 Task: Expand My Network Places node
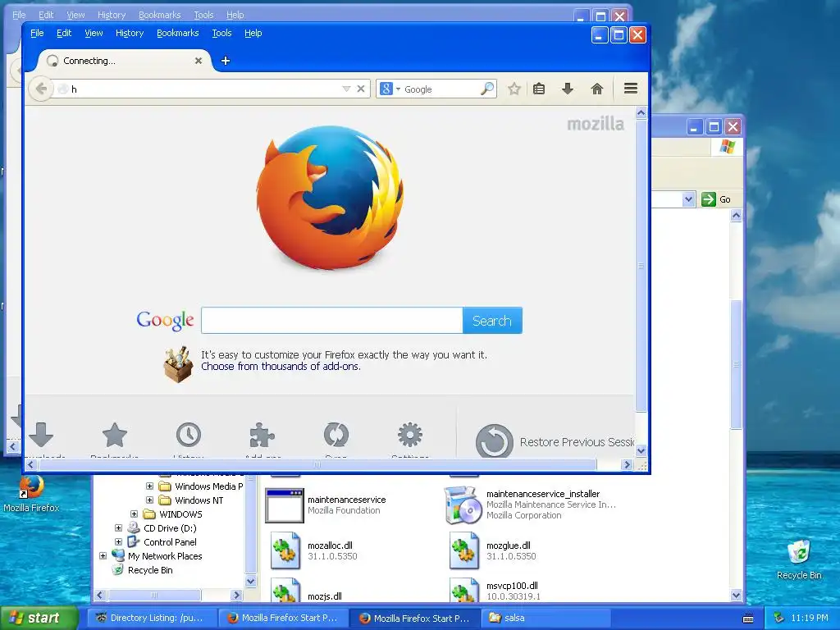pyautogui.click(x=103, y=556)
